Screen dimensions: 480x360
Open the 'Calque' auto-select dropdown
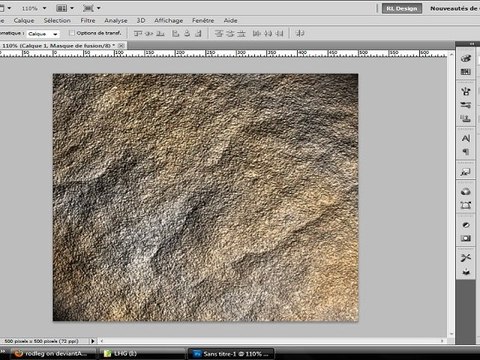point(43,34)
